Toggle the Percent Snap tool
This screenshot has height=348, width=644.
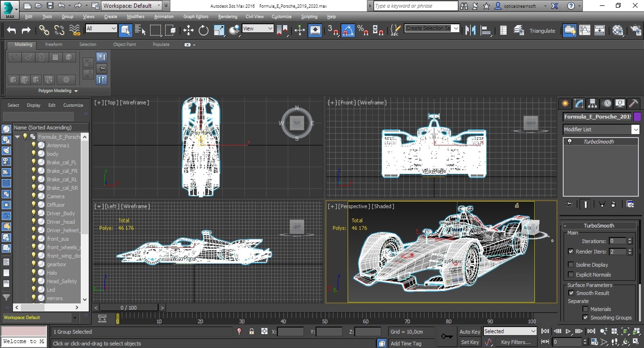(363, 31)
